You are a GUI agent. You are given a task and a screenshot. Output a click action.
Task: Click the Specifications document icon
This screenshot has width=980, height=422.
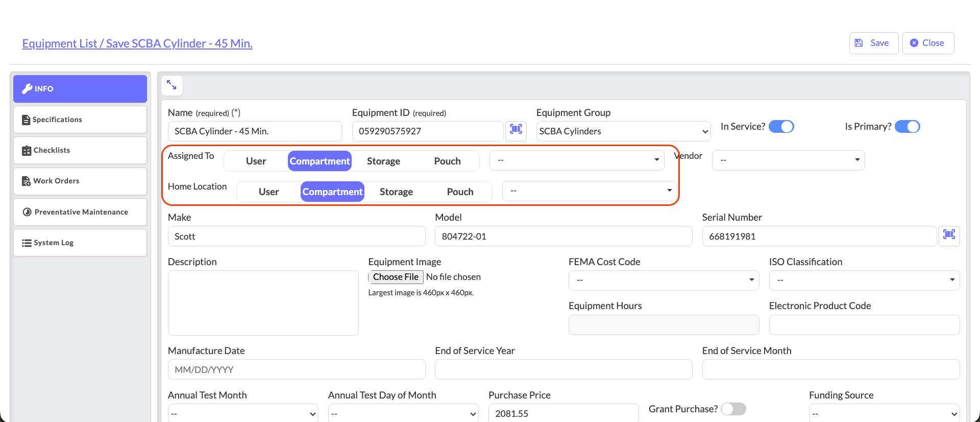point(26,120)
